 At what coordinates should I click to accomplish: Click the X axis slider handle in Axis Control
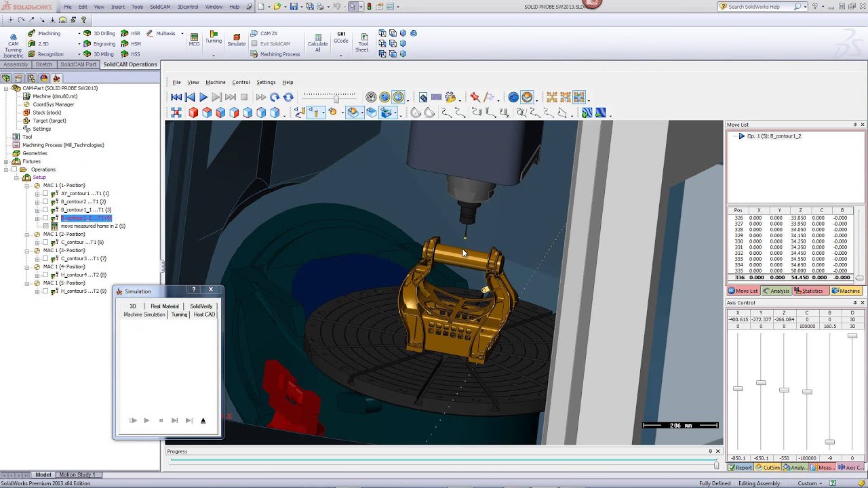pyautogui.click(x=738, y=388)
